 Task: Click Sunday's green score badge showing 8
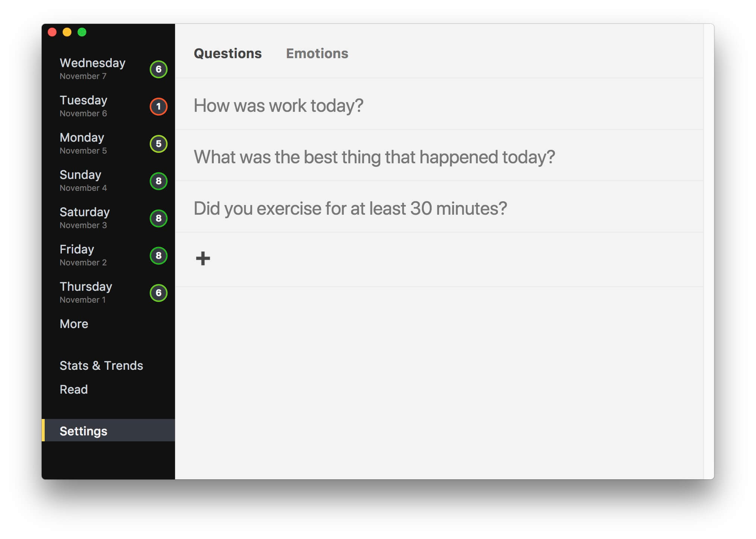click(x=158, y=181)
